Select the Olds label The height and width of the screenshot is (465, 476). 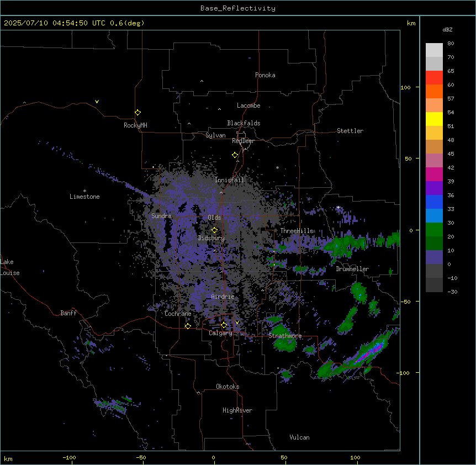[214, 218]
